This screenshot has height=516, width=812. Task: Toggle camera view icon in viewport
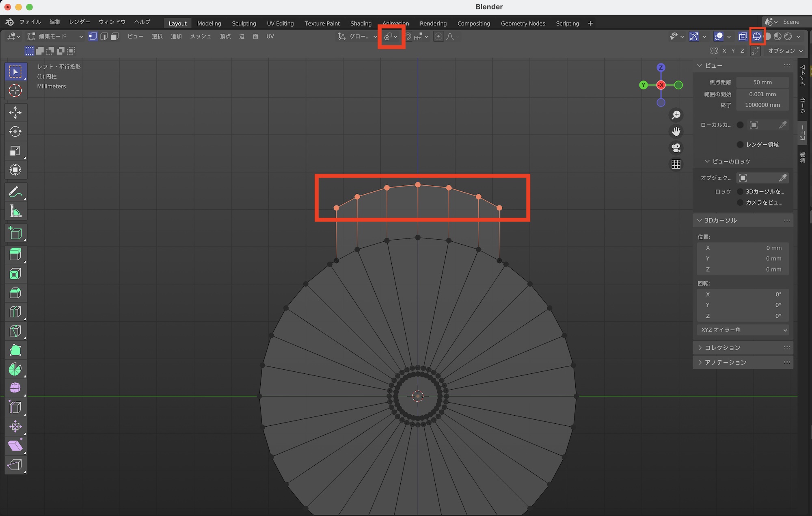pyautogui.click(x=676, y=148)
